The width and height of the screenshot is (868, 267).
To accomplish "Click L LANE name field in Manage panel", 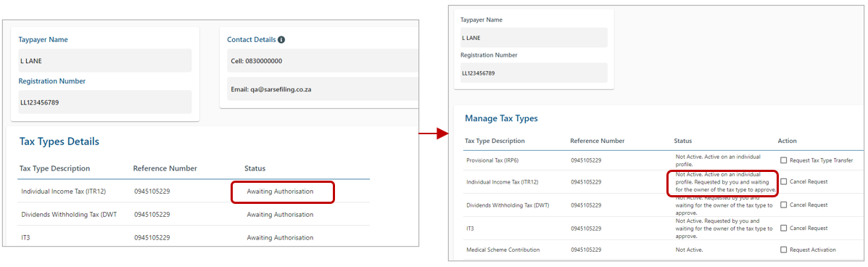I will (x=534, y=38).
